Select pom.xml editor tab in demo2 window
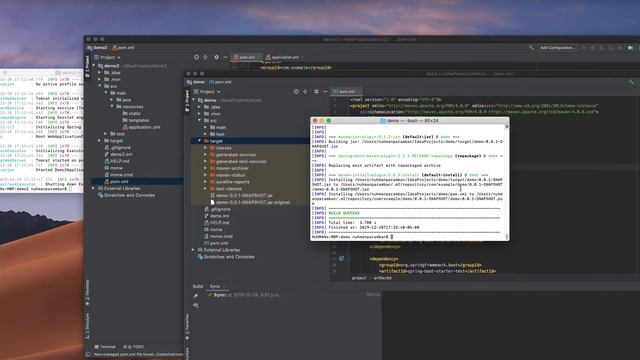 click(246, 58)
